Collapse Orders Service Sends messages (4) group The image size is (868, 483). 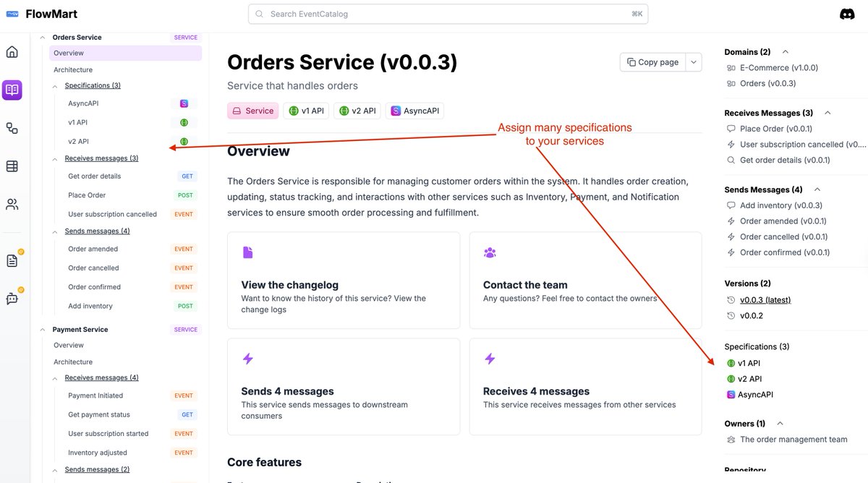click(56, 232)
